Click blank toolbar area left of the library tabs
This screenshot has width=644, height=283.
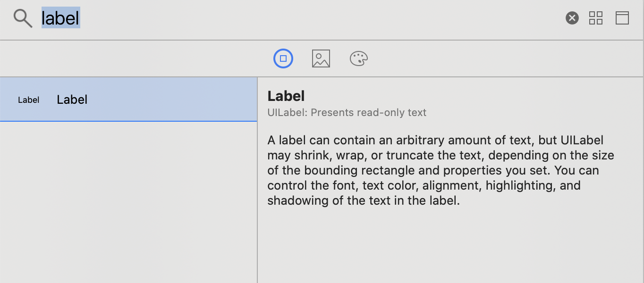point(132,59)
